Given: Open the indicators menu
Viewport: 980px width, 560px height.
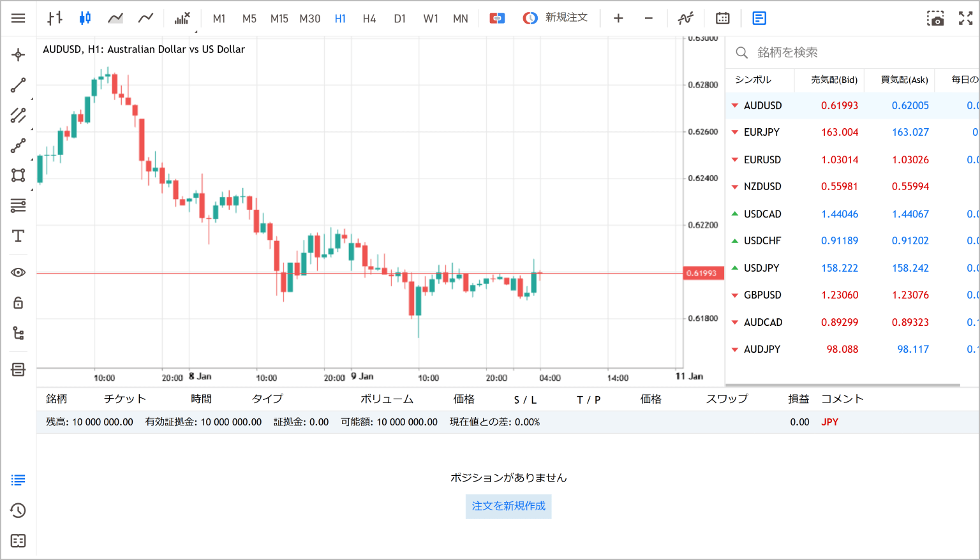Looking at the screenshot, I should click(182, 18).
